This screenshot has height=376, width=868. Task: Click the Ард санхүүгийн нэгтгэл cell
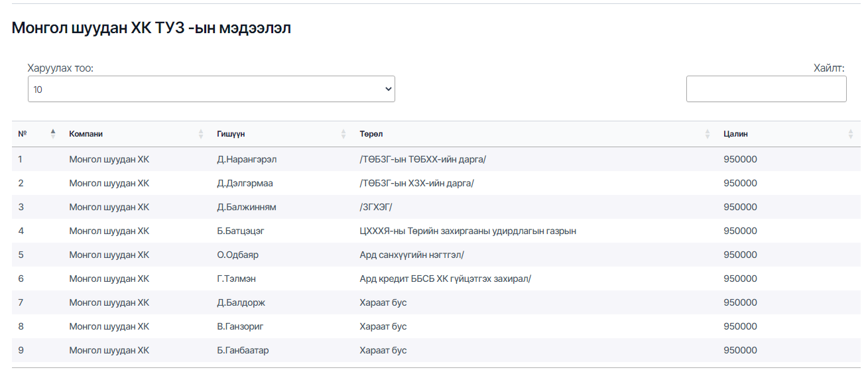tap(411, 255)
